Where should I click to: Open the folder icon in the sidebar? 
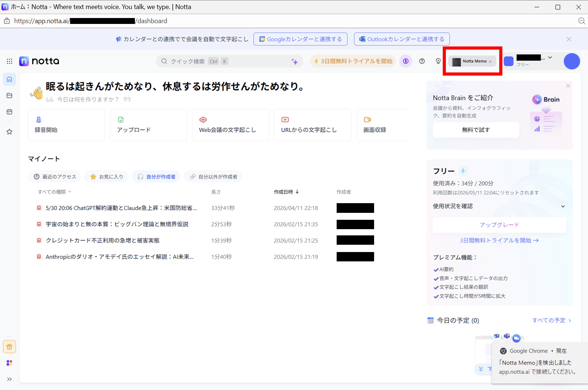[9, 96]
